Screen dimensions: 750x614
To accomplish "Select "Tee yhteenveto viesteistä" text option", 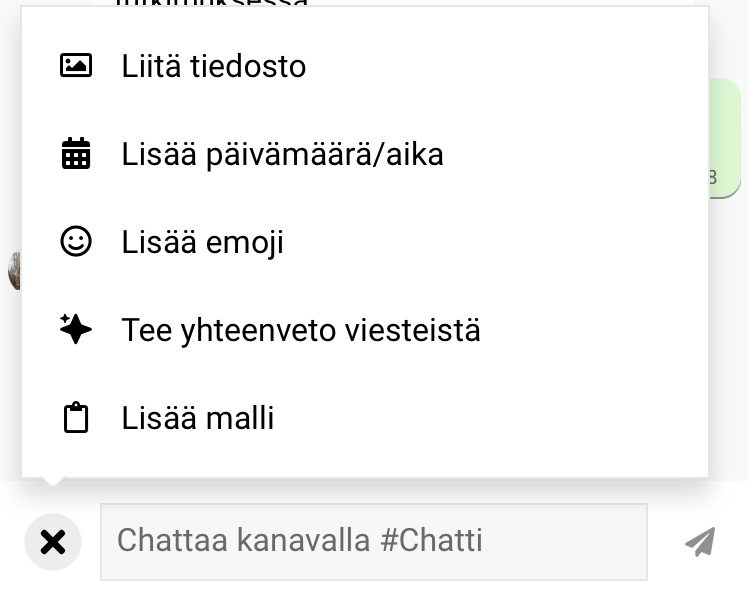I will click(301, 330).
